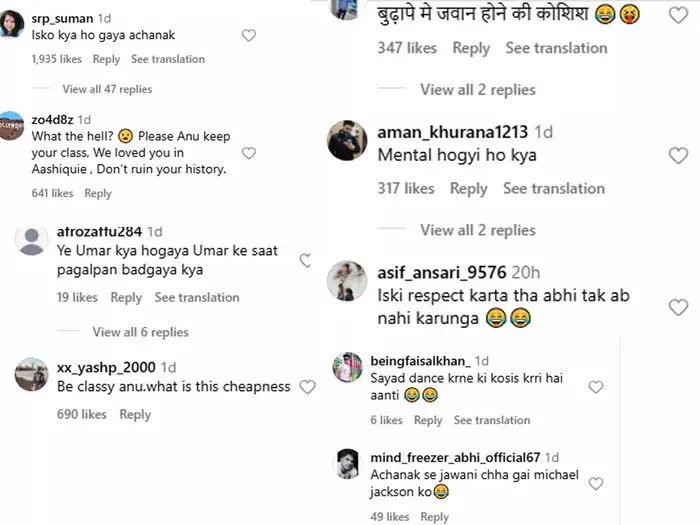The image size is (700, 525).
Task: Reply to srp_suman's comment
Action: pyautogui.click(x=106, y=59)
